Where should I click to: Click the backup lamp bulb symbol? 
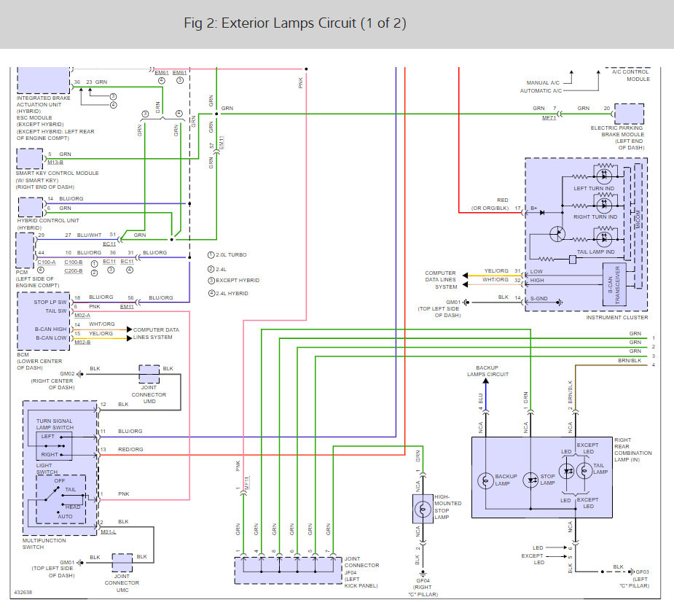point(485,480)
